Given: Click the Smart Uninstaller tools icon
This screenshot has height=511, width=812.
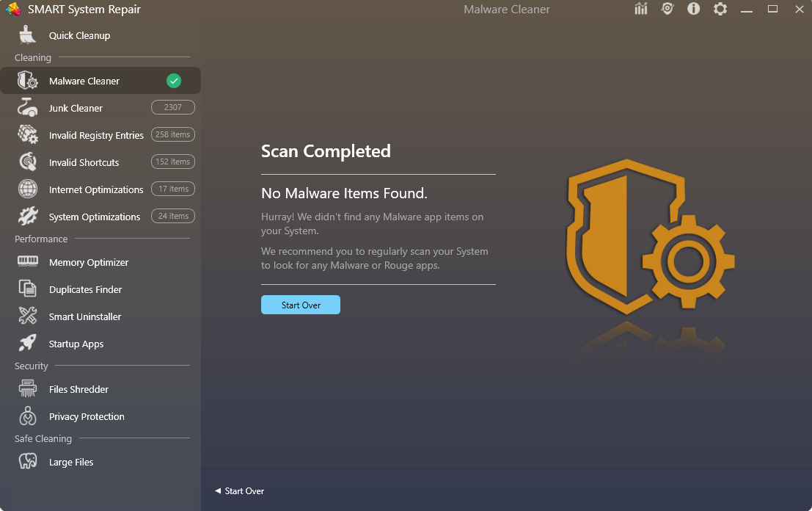Looking at the screenshot, I should click(27, 316).
